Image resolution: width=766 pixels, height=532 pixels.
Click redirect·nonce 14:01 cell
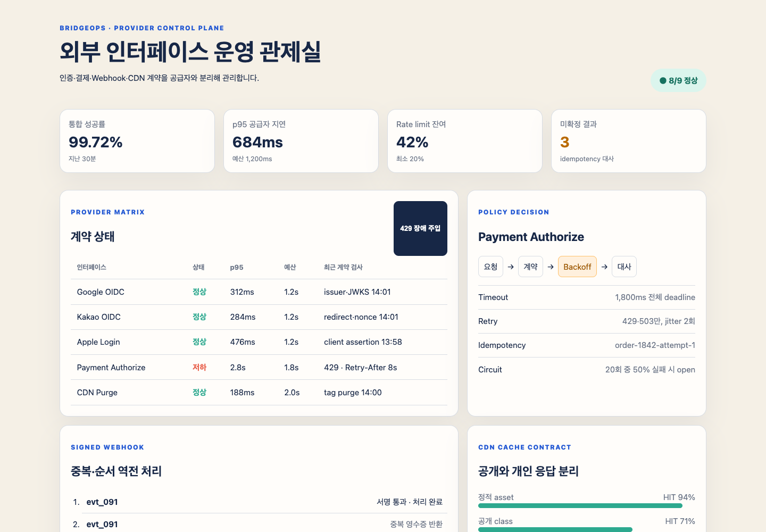(361, 317)
